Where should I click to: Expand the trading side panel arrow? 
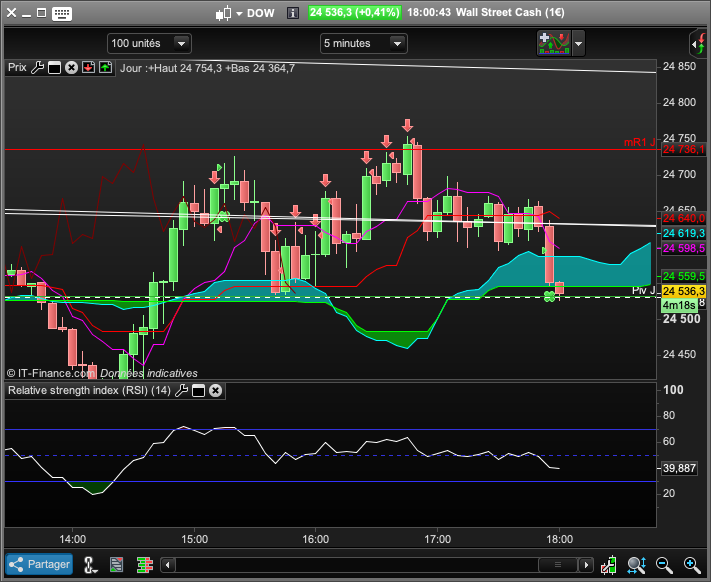pyautogui.click(x=700, y=44)
